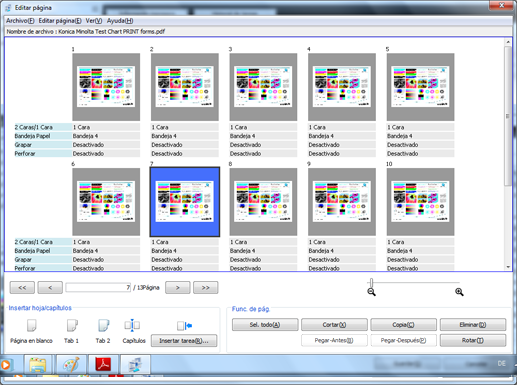517x385 pixels.
Task: Click first row 'Grapar' label
Action: pyautogui.click(x=43, y=145)
